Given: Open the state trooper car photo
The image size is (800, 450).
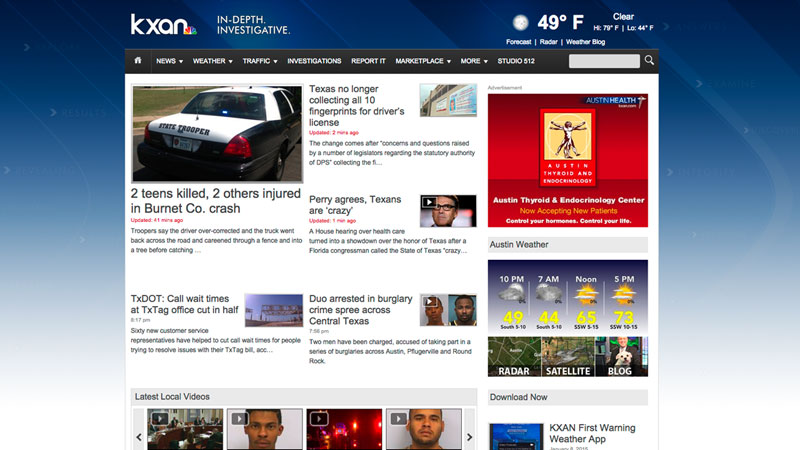Looking at the screenshot, I should coord(217,133).
